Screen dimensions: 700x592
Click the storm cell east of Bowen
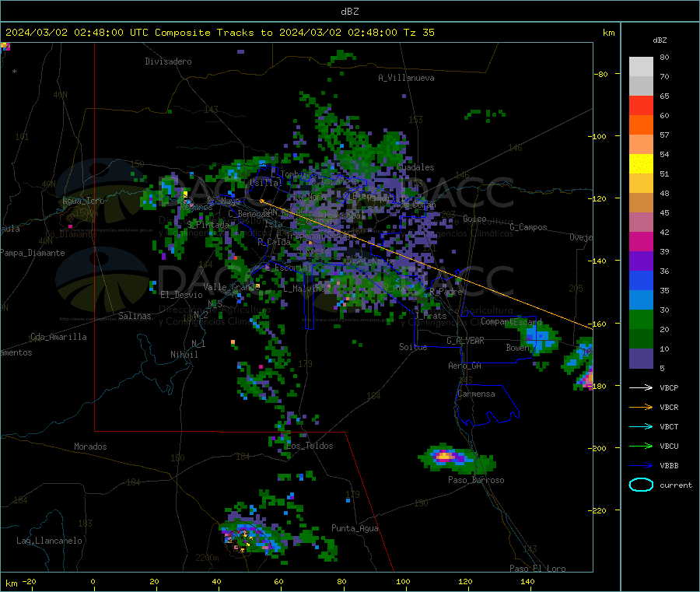537,338
